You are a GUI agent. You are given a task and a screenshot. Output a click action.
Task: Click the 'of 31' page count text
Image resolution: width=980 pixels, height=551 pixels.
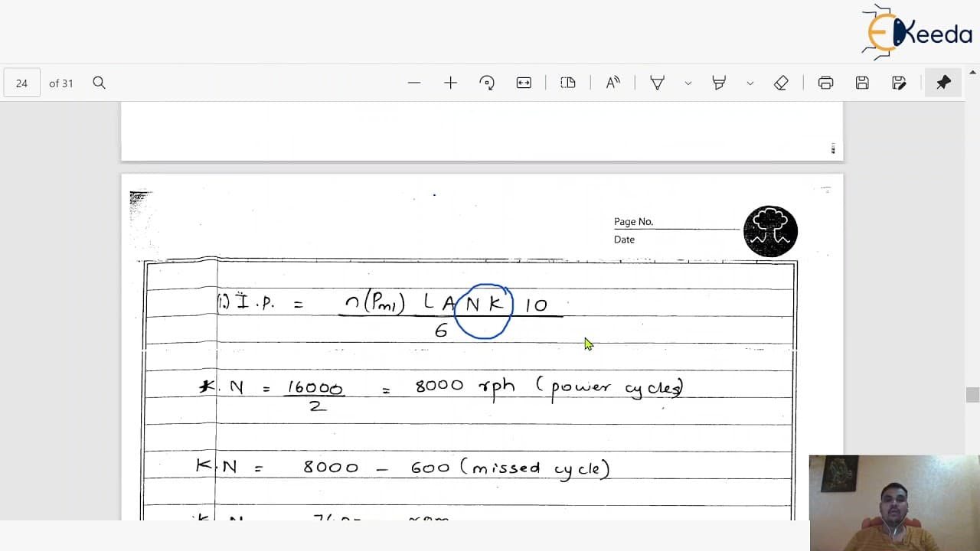(61, 83)
